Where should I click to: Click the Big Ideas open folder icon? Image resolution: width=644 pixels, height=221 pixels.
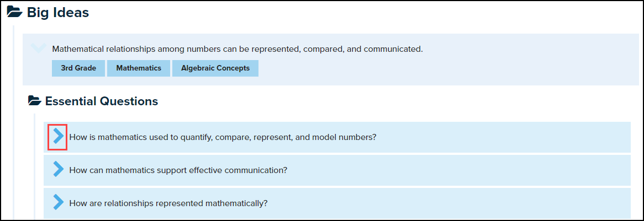[x=14, y=13]
